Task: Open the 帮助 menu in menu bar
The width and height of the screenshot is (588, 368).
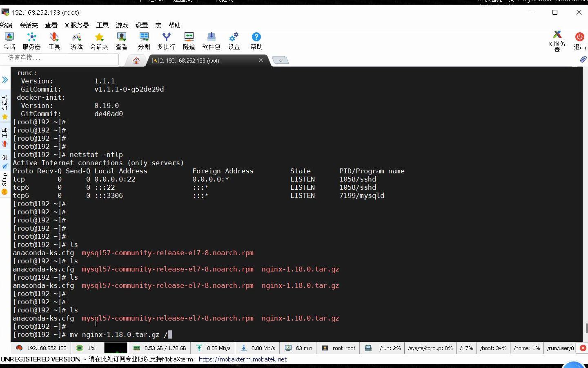Action: click(174, 25)
